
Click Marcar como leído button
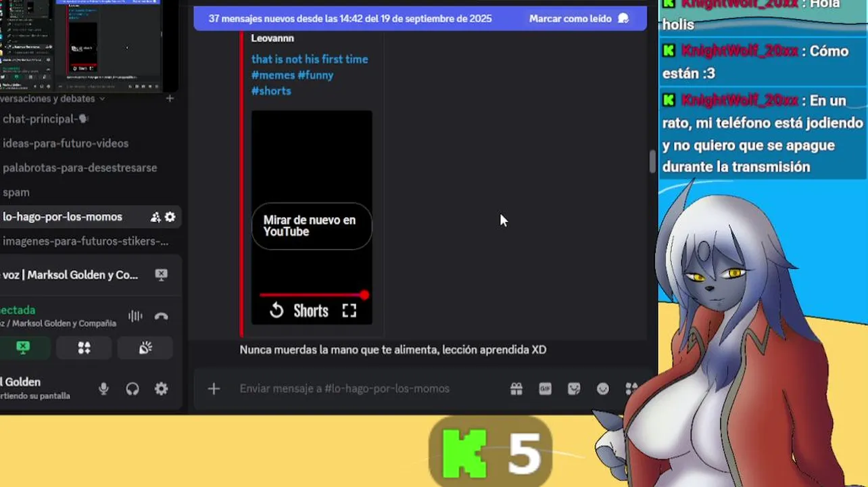click(x=579, y=19)
